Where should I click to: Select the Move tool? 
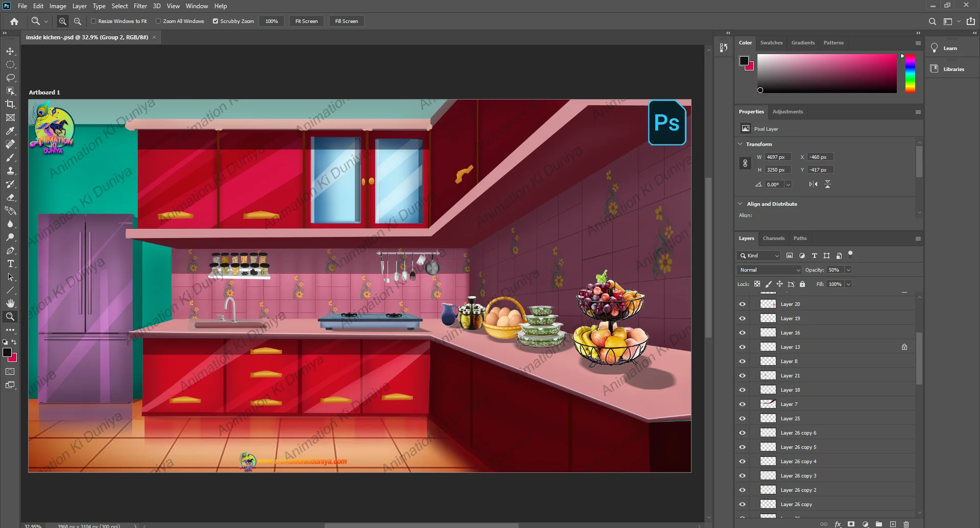click(10, 52)
